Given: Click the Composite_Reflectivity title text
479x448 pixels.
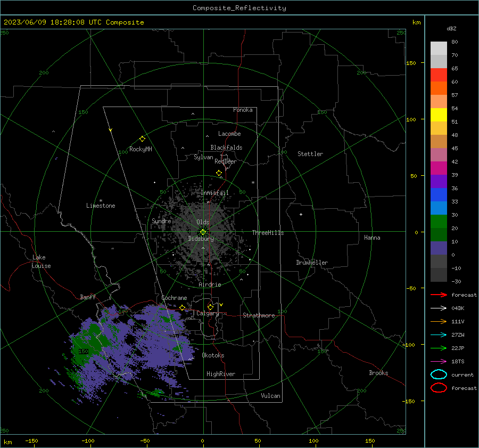Looking at the screenshot, I should pyautogui.click(x=239, y=8).
